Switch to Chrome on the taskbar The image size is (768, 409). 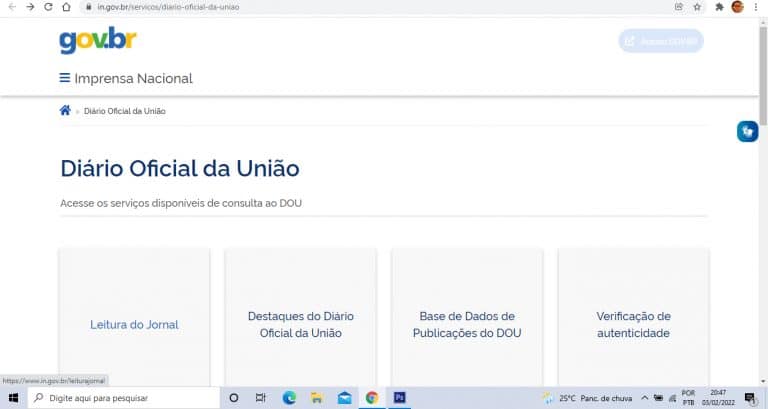click(372, 398)
